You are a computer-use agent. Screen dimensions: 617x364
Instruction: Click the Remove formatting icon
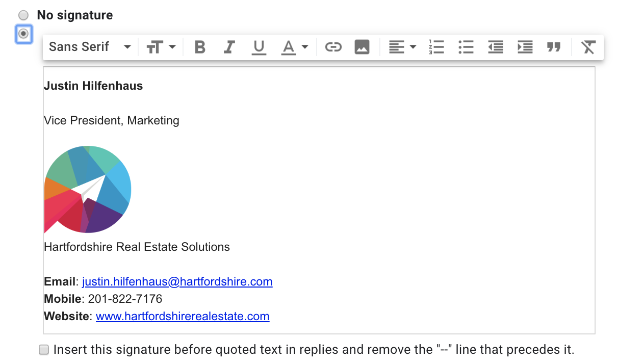[588, 46]
